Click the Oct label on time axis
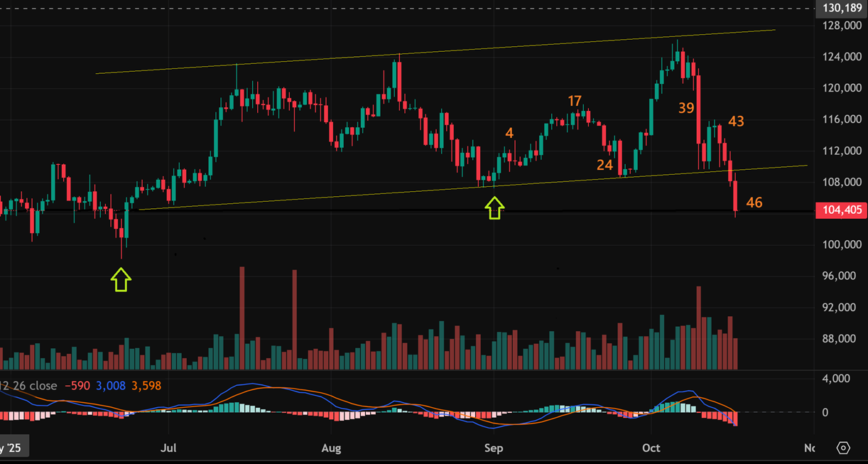Image resolution: width=868 pixels, height=464 pixels. pyautogui.click(x=651, y=448)
